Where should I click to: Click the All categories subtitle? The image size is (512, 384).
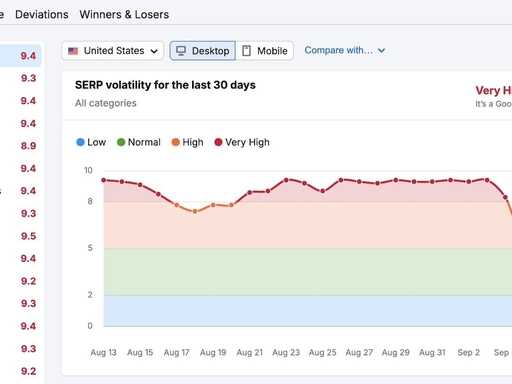coord(106,103)
